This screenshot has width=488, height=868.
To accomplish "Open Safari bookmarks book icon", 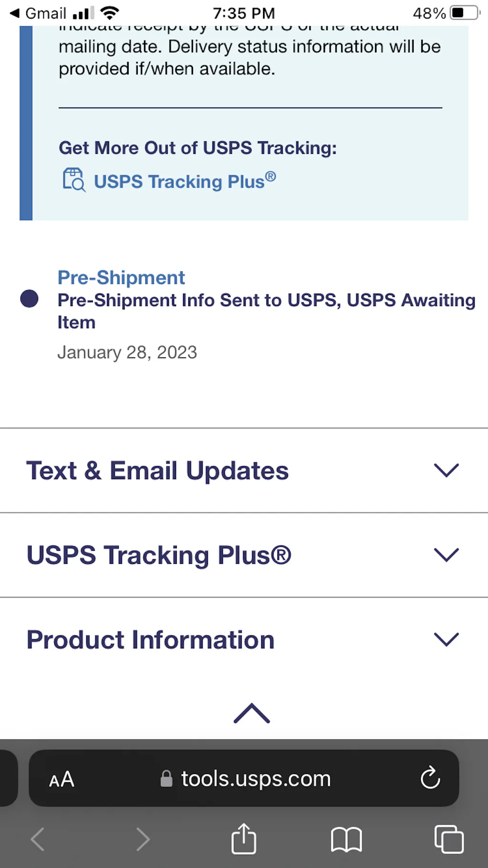I will [x=346, y=839].
